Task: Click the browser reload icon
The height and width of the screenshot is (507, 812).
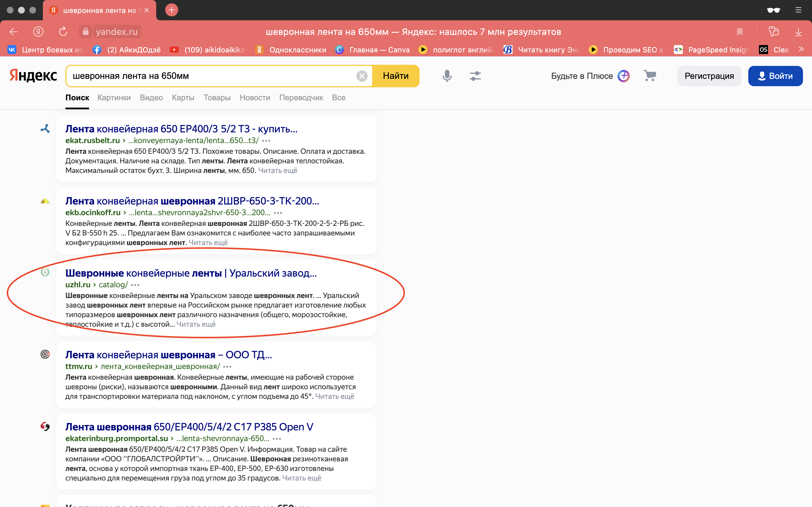Action: [63, 32]
